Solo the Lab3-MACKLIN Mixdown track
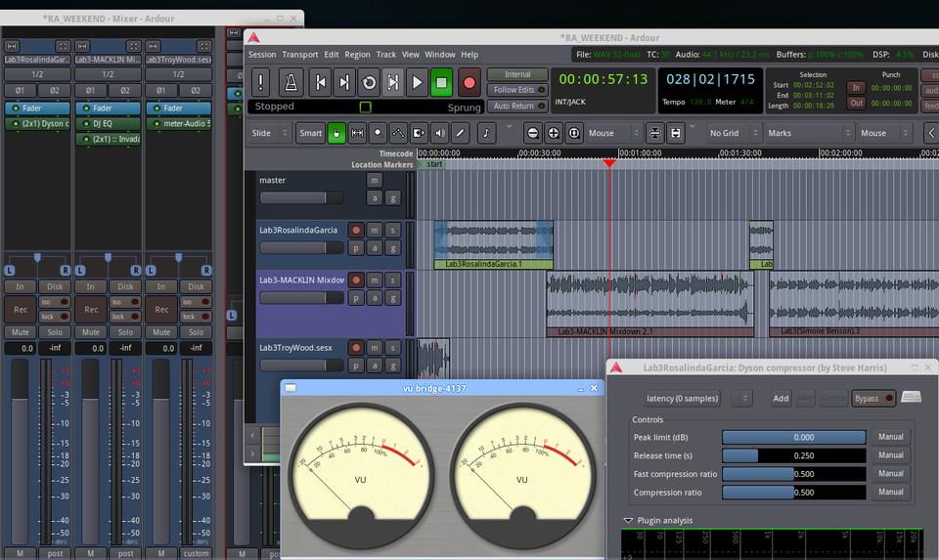The width and height of the screenshot is (939, 560). click(x=392, y=280)
